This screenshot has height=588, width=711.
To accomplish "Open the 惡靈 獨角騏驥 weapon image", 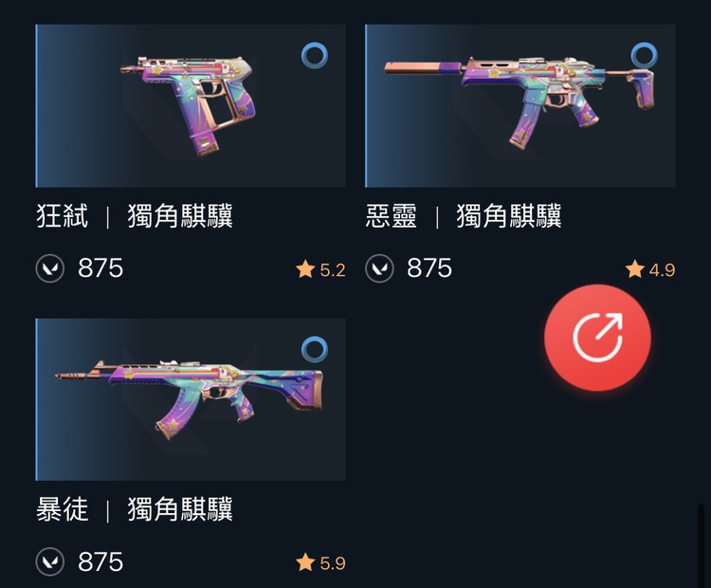I will tap(520, 105).
